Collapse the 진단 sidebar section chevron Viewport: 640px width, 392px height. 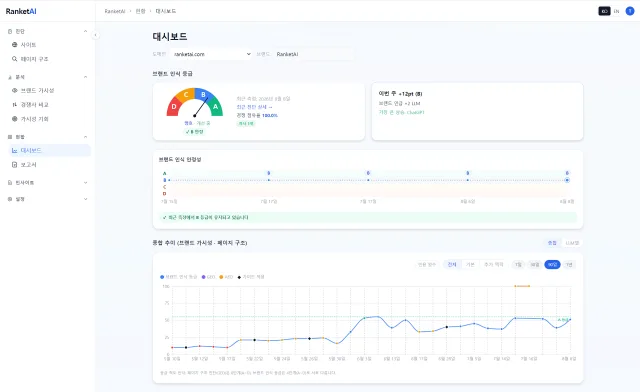coord(85,31)
